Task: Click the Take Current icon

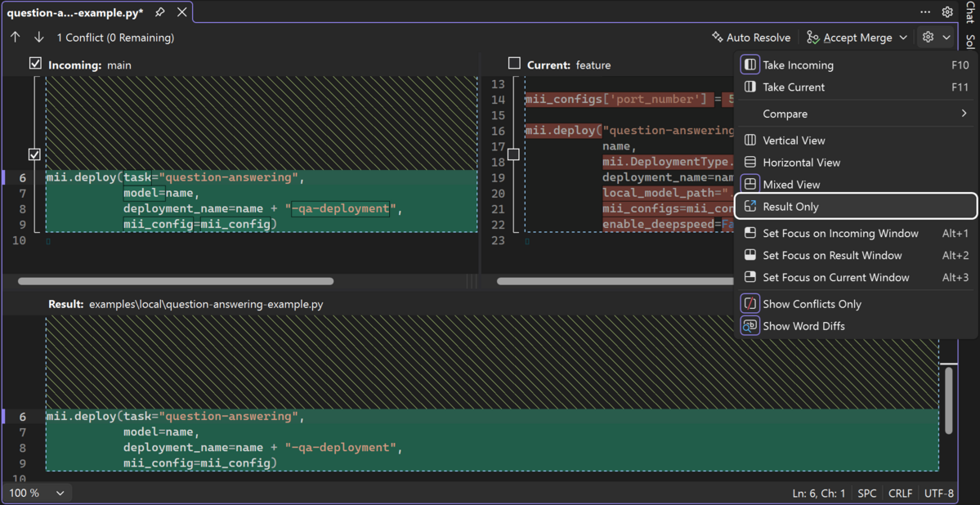Action: point(750,87)
